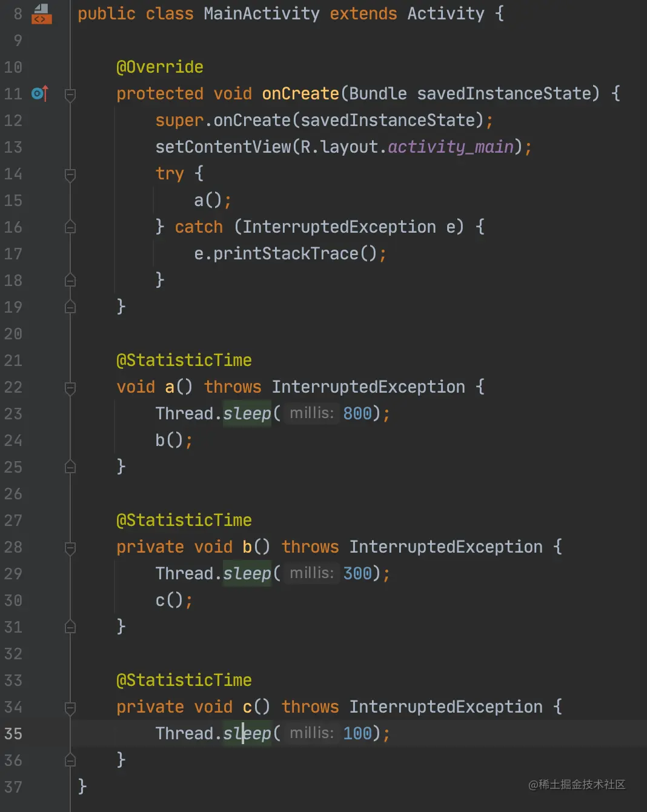Screen dimensions: 647x812
Task: Click the @StatisticTime annotation on line 27
Action: (x=184, y=520)
